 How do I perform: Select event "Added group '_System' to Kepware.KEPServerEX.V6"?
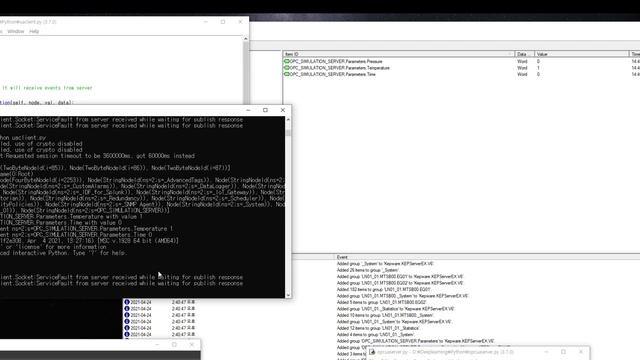385,264
